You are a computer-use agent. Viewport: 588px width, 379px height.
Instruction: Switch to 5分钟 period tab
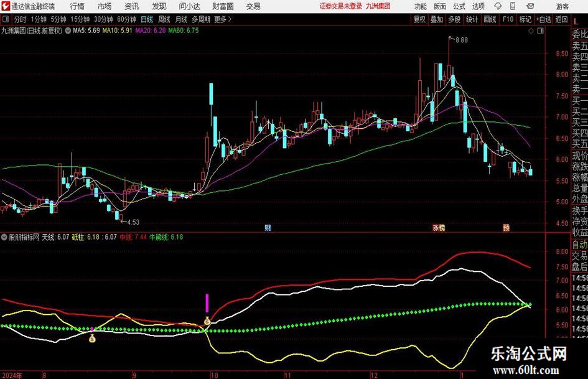(58, 19)
